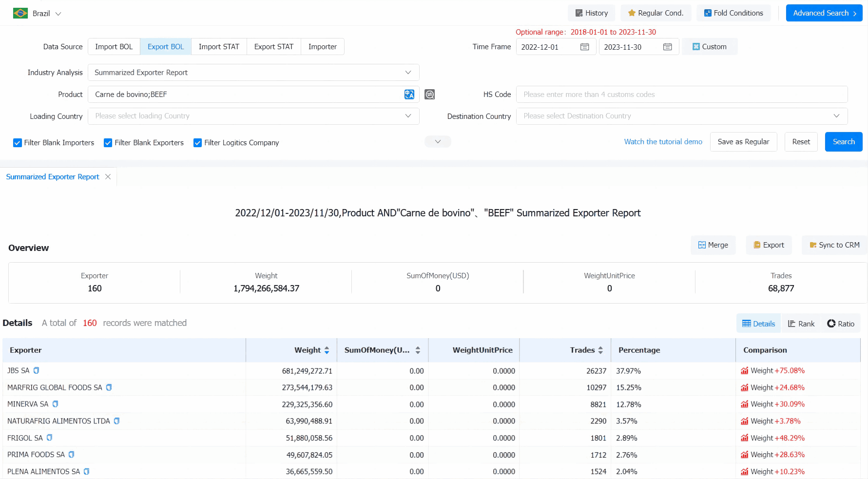Open the start date calendar icon
Screen dimensions: 868x479
584,47
